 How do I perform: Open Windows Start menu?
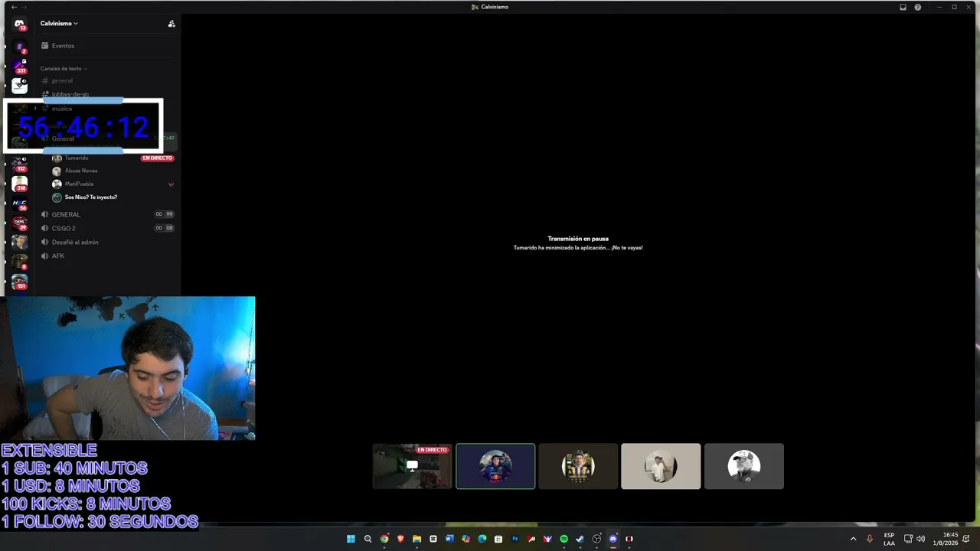[351, 539]
